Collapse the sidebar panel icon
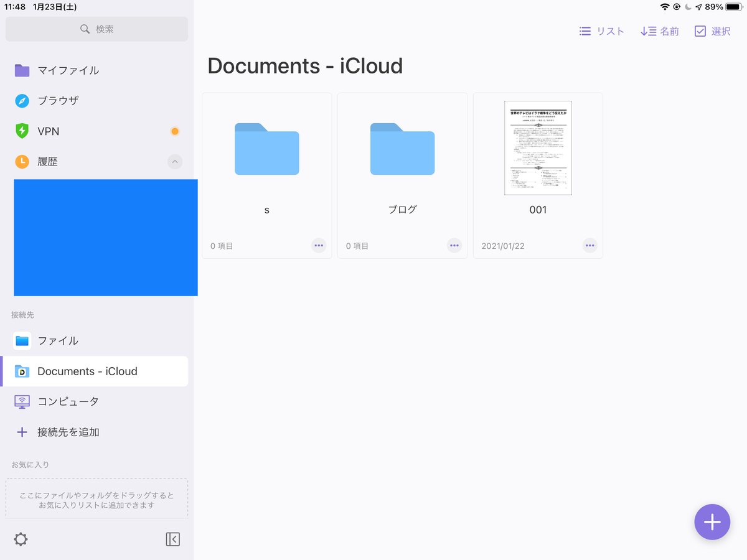Viewport: 747px width, 560px height. point(173,539)
